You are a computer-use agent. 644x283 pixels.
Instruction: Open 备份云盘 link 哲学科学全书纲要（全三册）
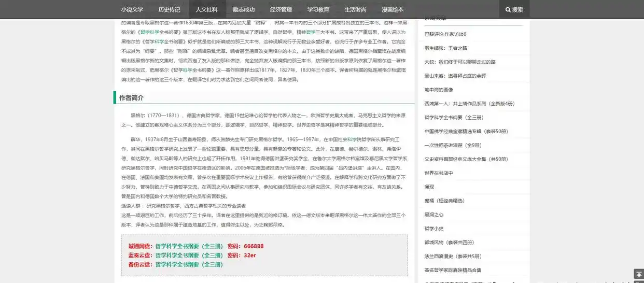pyautogui.click(x=189, y=264)
